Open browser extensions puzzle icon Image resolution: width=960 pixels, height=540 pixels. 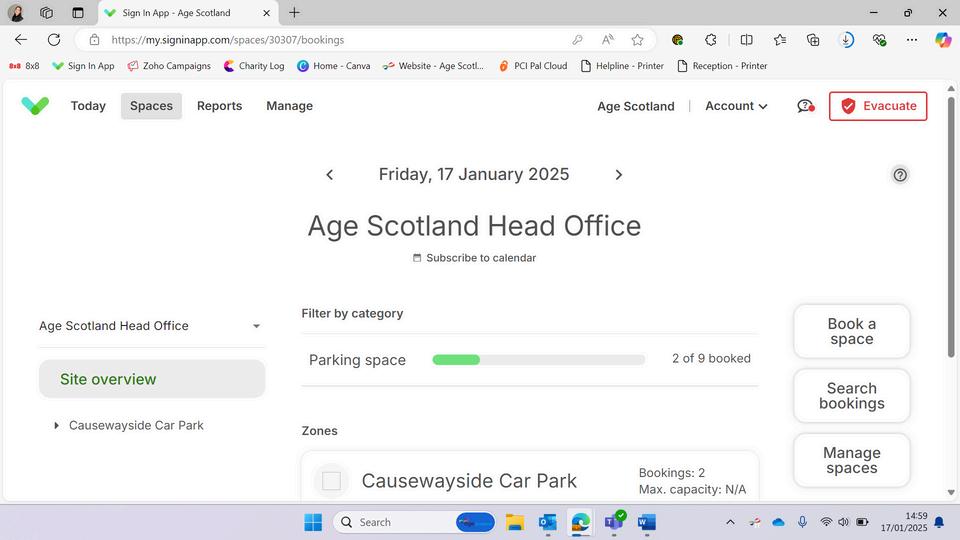point(710,40)
